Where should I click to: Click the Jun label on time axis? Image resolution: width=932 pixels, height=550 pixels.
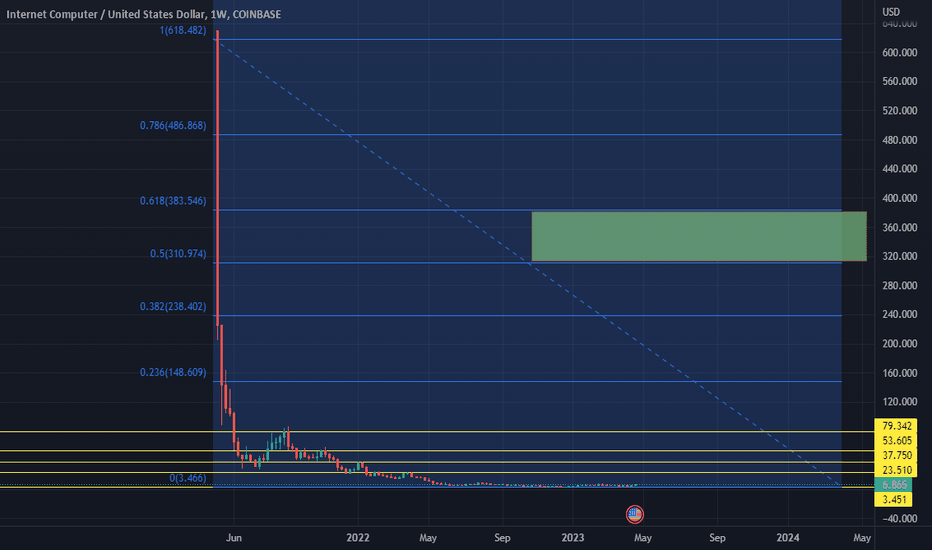pos(234,538)
